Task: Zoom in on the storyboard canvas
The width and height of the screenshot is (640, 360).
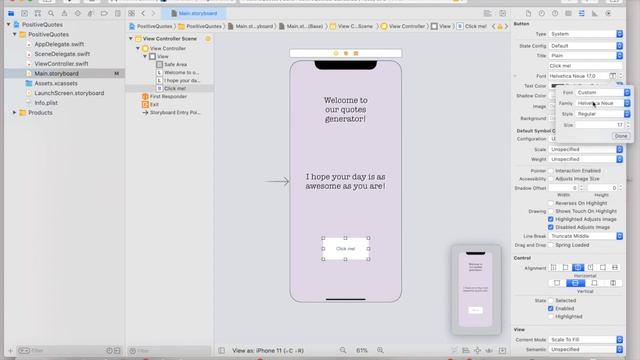Action: click(380, 350)
